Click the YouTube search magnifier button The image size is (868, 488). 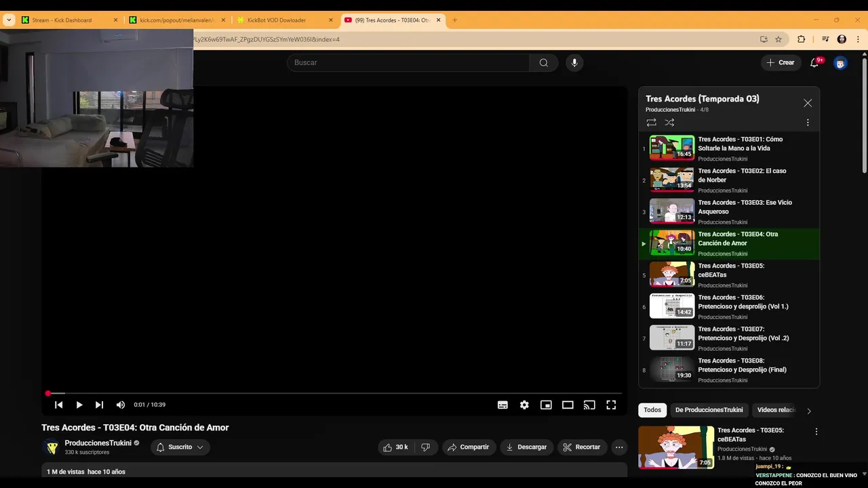coord(543,62)
